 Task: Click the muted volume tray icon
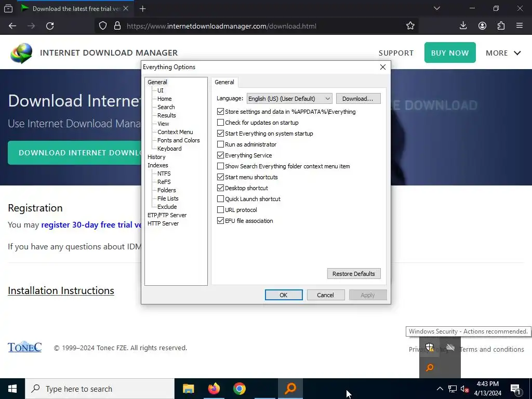464,389
